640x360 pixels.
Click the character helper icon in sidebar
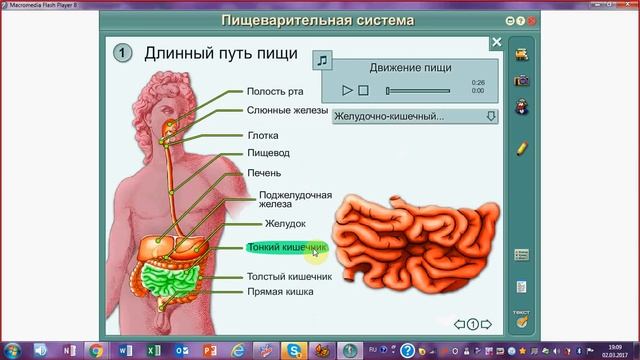tap(522, 107)
